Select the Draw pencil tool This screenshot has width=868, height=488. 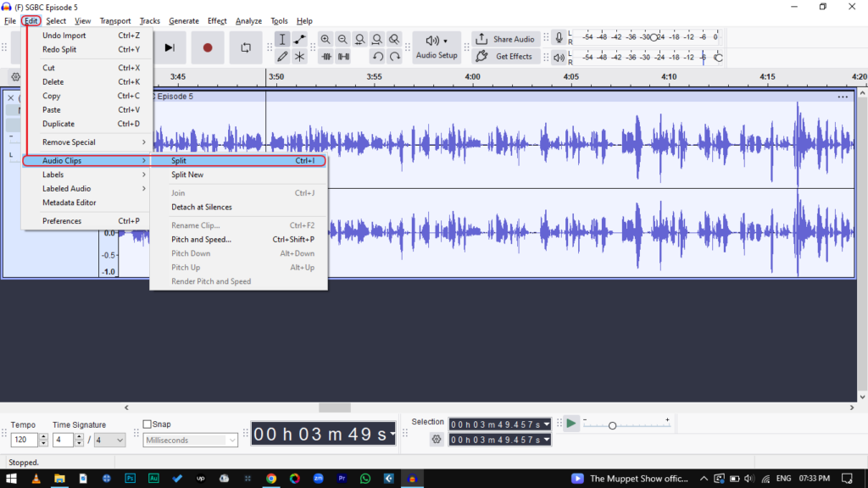click(282, 57)
